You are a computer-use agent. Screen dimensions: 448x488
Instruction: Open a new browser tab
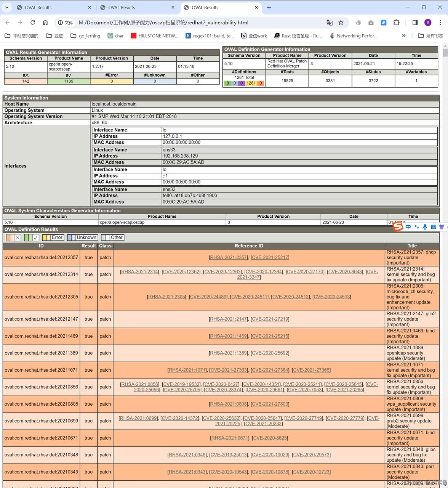pyautogui.click(x=269, y=7)
